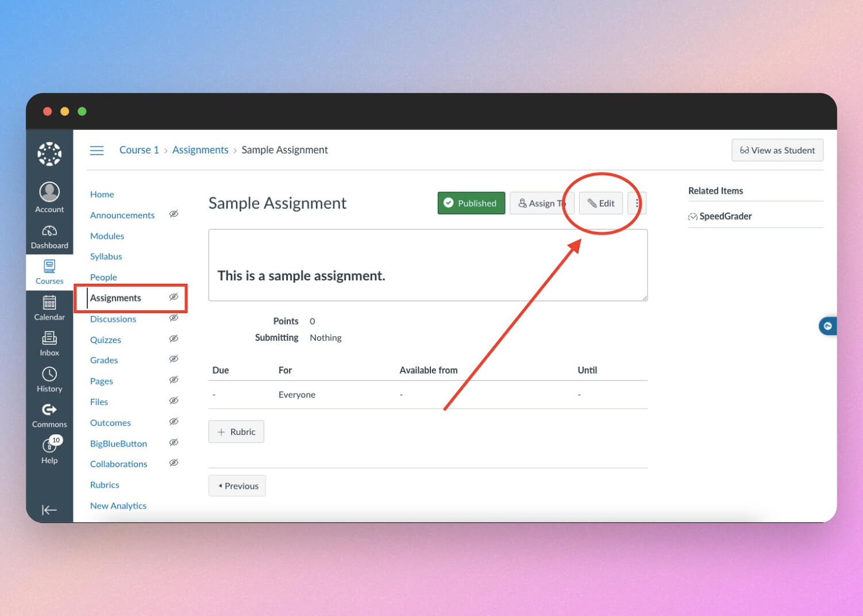The width and height of the screenshot is (863, 616).
Task: Click the Edit button
Action: 601,203
